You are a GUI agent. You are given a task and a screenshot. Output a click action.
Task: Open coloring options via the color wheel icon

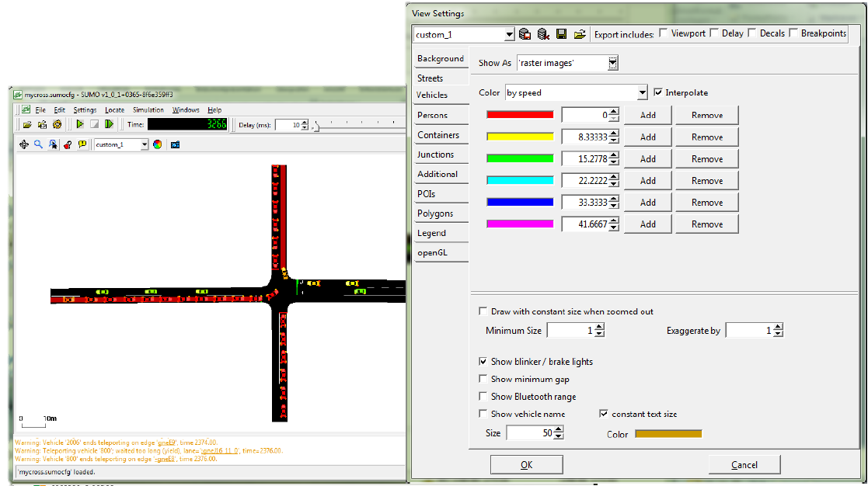pos(157,144)
